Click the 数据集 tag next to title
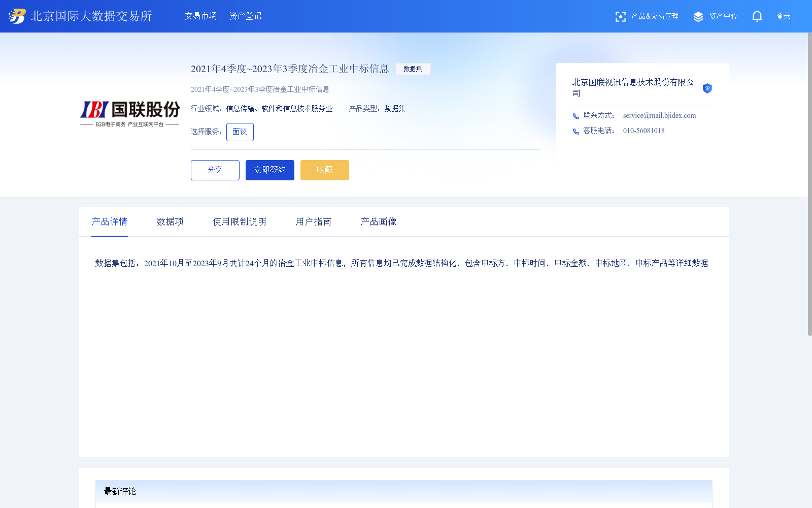 coord(413,69)
